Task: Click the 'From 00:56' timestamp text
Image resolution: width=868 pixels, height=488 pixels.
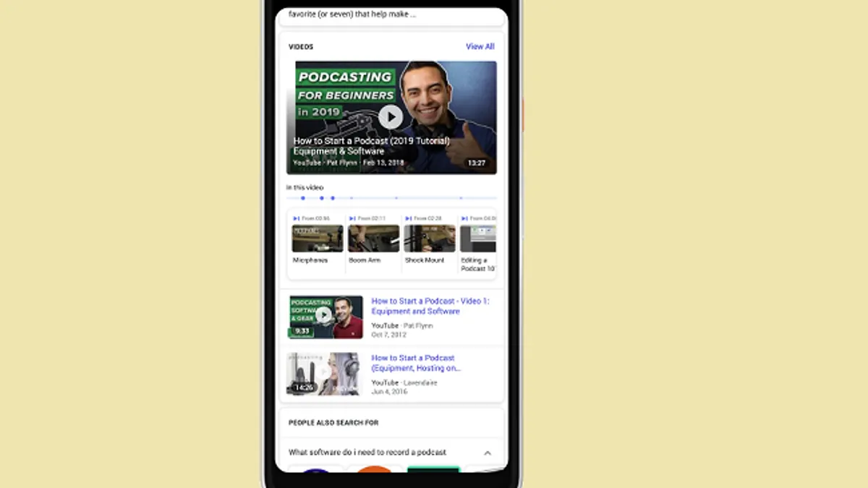Action: 316,218
